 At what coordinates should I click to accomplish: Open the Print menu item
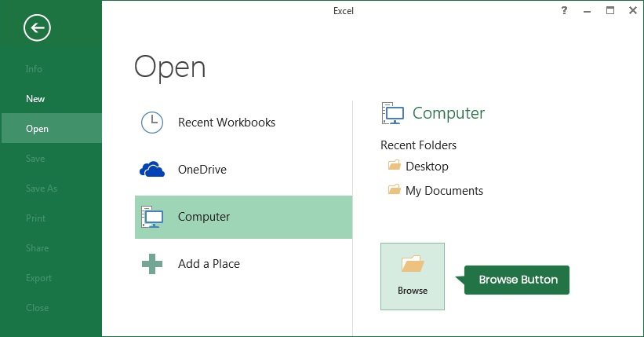(x=35, y=218)
